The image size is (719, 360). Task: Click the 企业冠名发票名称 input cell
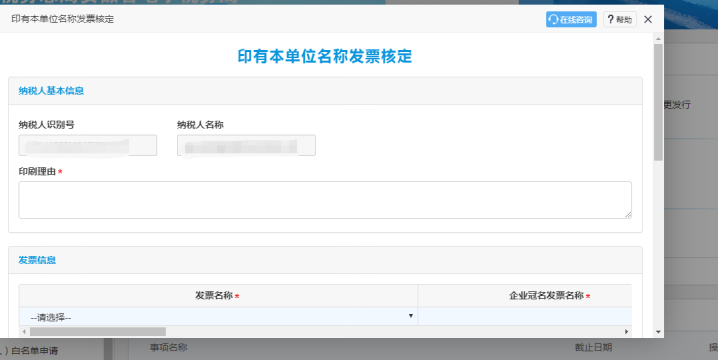tap(525, 317)
